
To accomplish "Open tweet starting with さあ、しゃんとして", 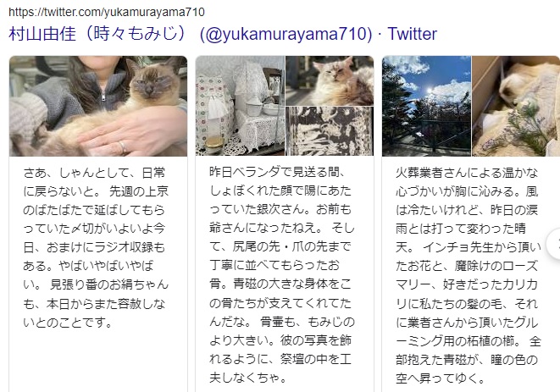I will 96,248.
